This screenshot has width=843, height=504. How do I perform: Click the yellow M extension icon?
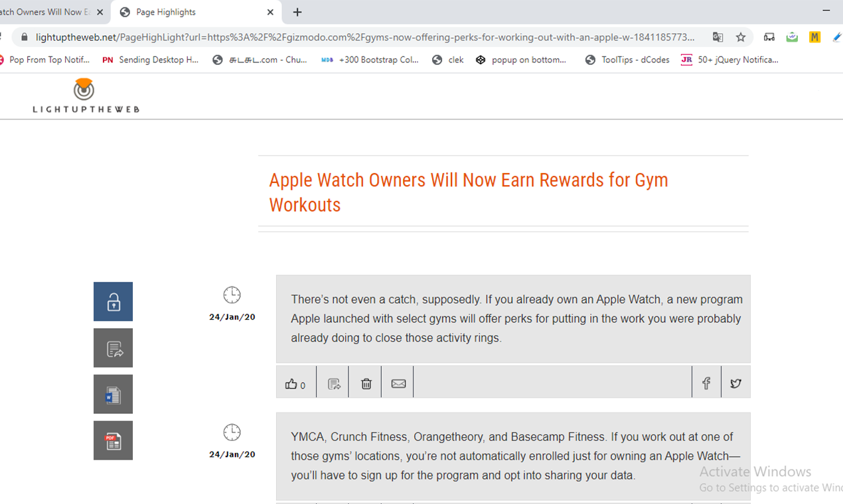pos(814,37)
